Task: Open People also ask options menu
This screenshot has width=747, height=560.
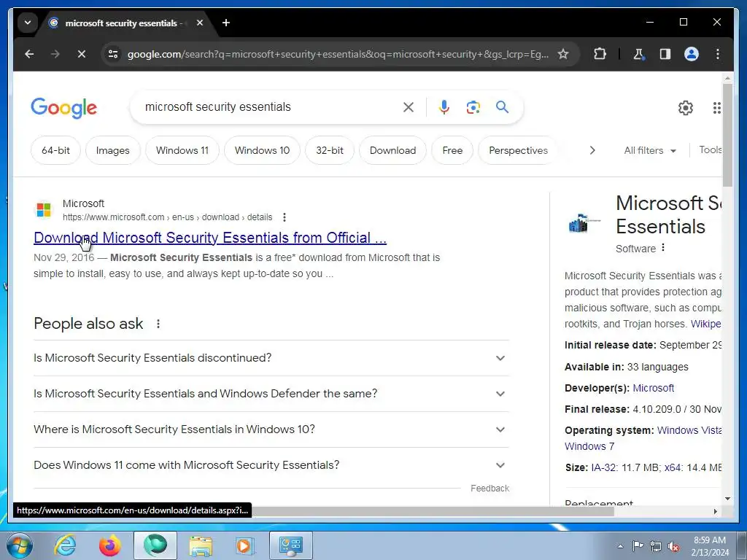Action: (x=158, y=324)
